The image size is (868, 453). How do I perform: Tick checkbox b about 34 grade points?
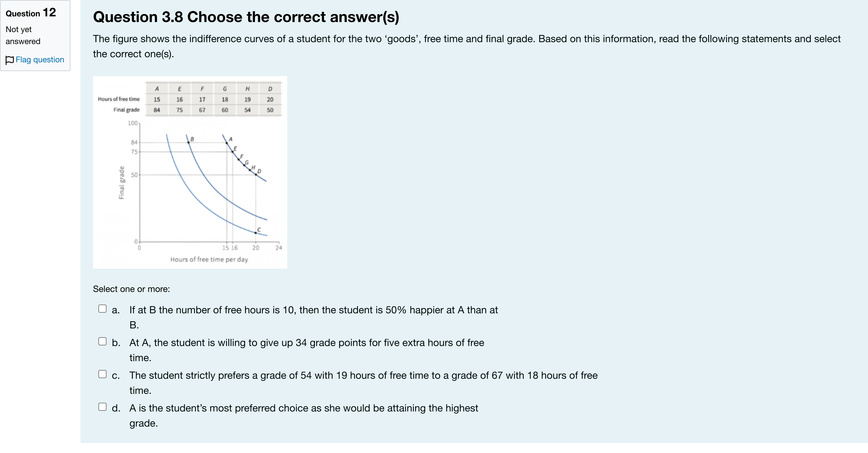(102, 341)
